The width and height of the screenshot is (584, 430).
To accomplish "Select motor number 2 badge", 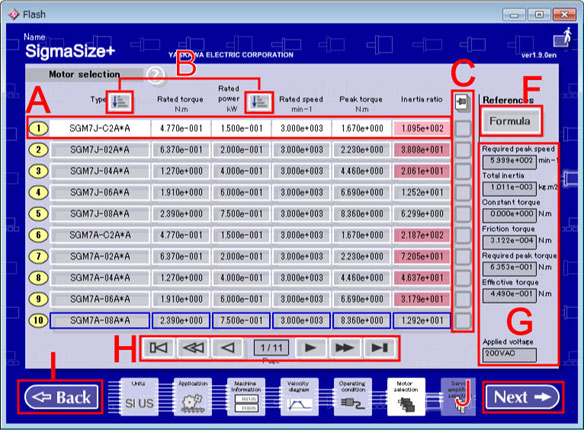I will (39, 150).
